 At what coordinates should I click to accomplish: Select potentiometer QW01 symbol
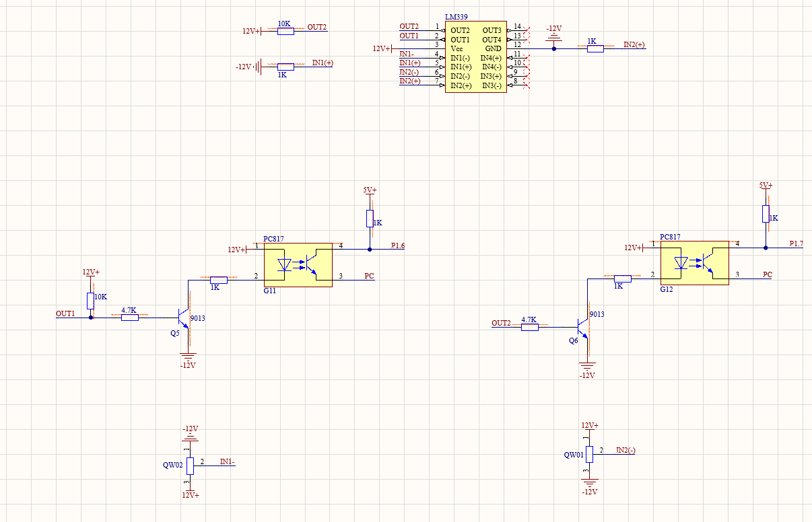coord(589,454)
